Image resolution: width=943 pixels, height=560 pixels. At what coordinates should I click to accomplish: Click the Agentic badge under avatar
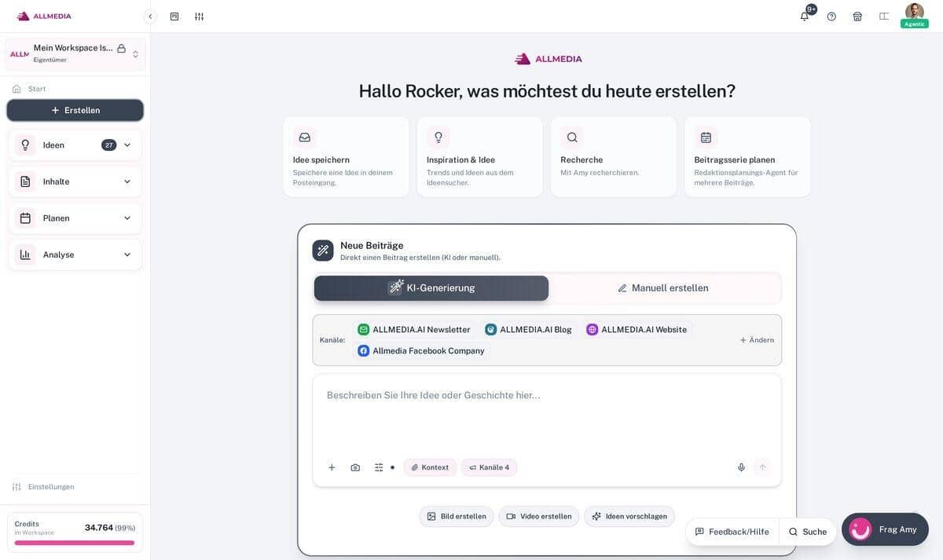point(915,24)
